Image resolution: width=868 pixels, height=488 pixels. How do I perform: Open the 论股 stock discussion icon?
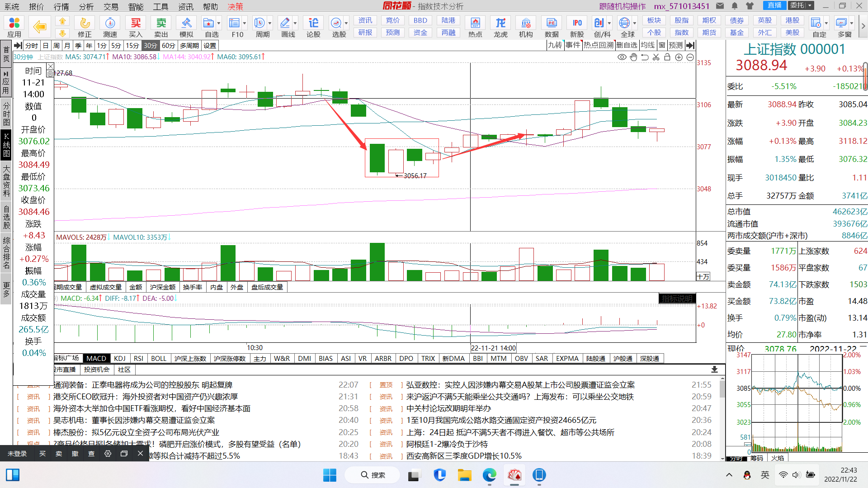tap(313, 27)
